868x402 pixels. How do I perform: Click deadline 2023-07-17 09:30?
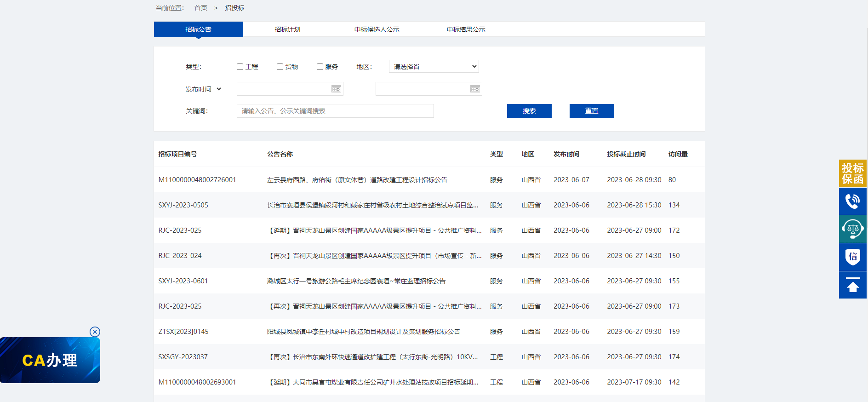(634, 382)
